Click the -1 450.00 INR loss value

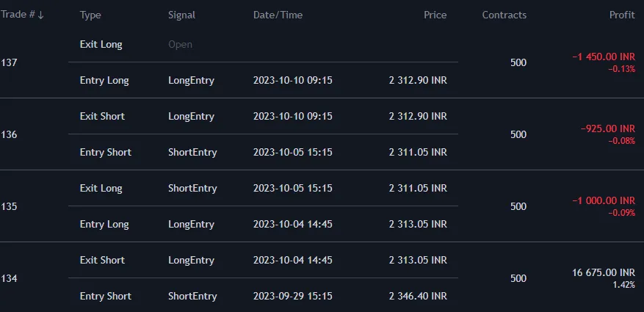tap(603, 57)
